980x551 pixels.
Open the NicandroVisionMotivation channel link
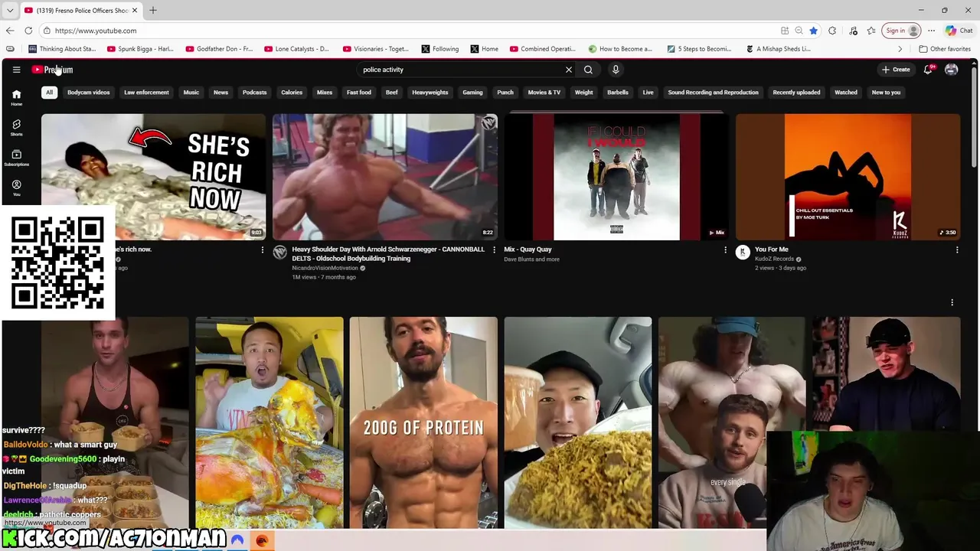coord(325,269)
